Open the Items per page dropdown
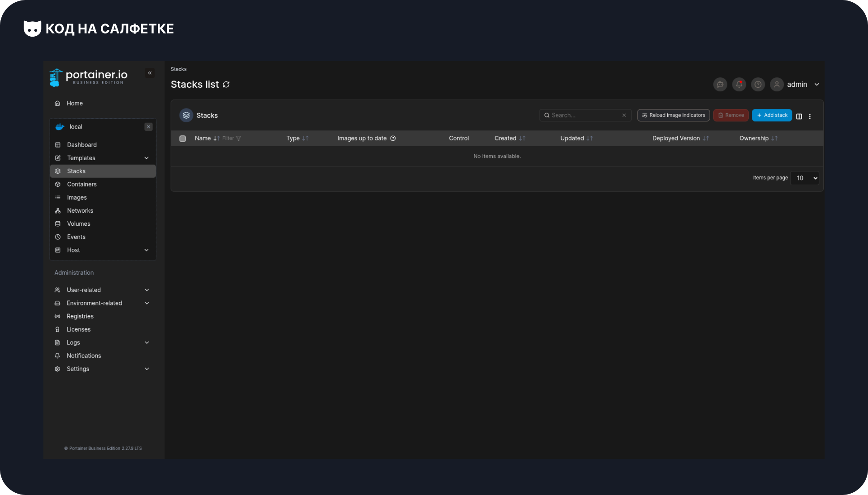868x495 pixels. (805, 178)
